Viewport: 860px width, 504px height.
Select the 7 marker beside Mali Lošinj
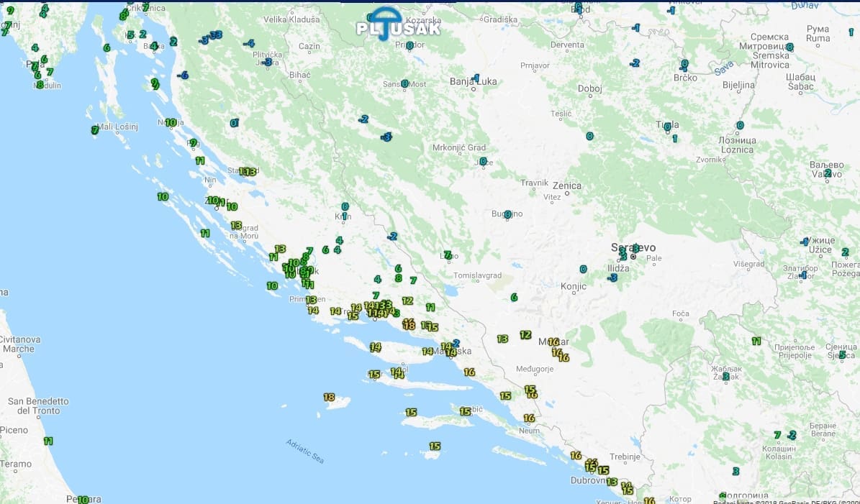[x=94, y=130]
